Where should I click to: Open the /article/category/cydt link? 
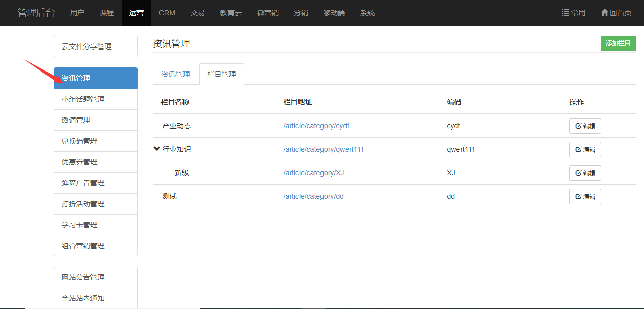tap(316, 126)
